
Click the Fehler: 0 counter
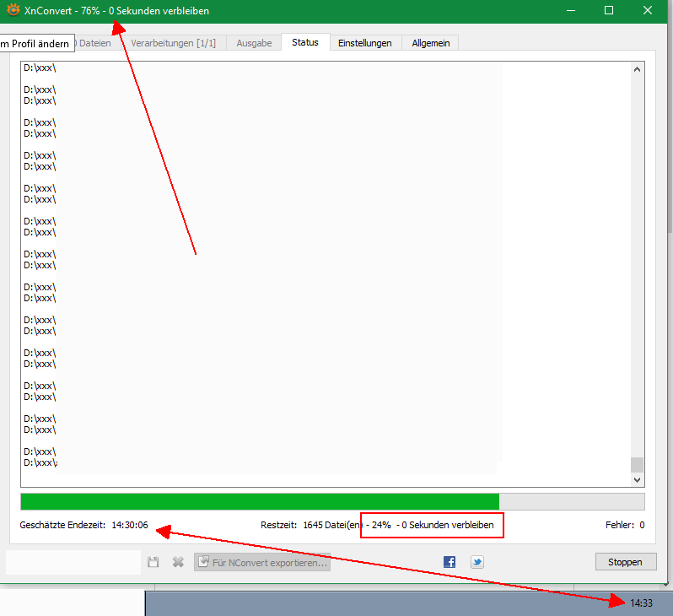coord(625,525)
